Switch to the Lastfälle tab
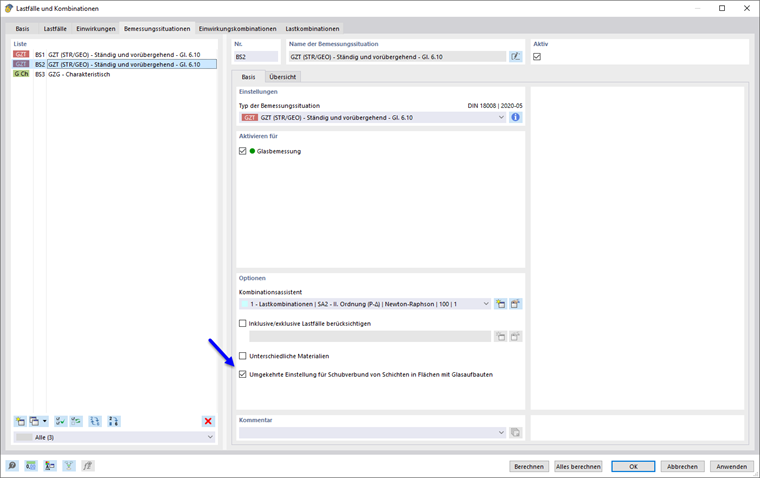This screenshot has width=760, height=478. coord(55,29)
